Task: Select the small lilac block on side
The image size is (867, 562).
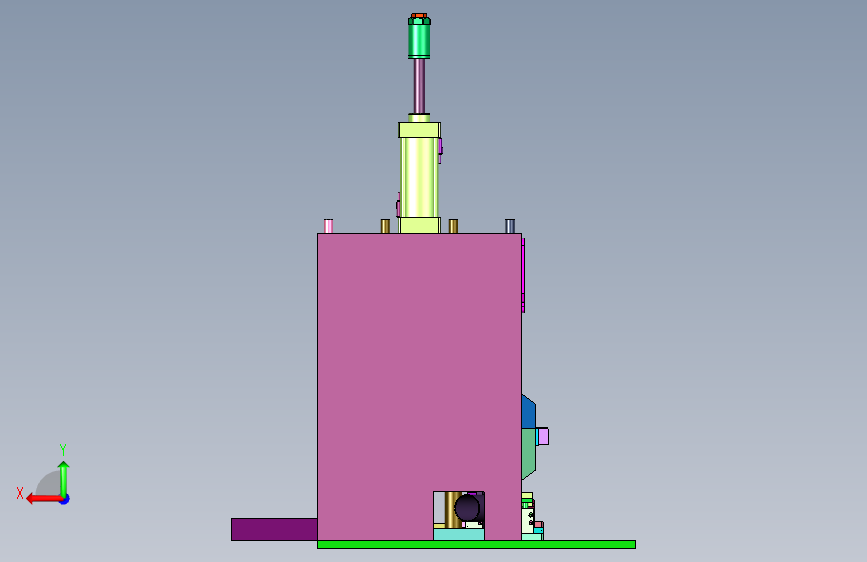Action: point(543,436)
